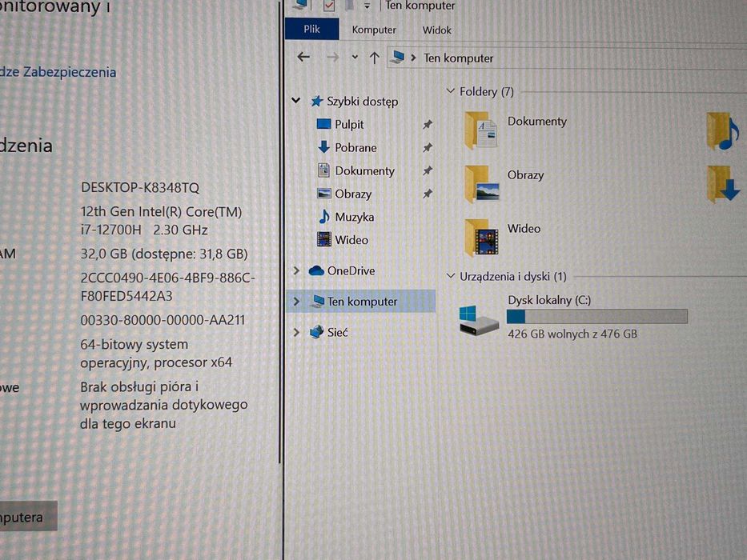Click the Pobrane download arrow icon
Viewport: 747px width, 560px height.
coord(323,146)
